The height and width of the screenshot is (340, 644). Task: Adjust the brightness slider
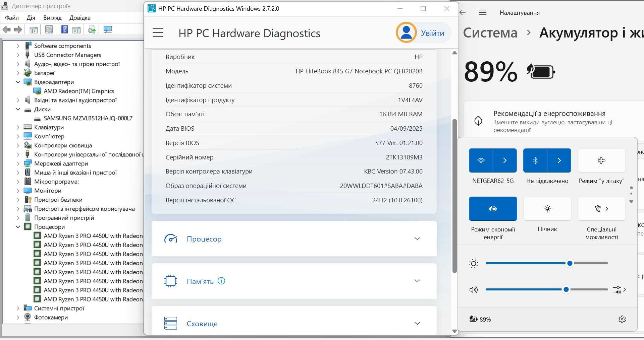click(547, 263)
